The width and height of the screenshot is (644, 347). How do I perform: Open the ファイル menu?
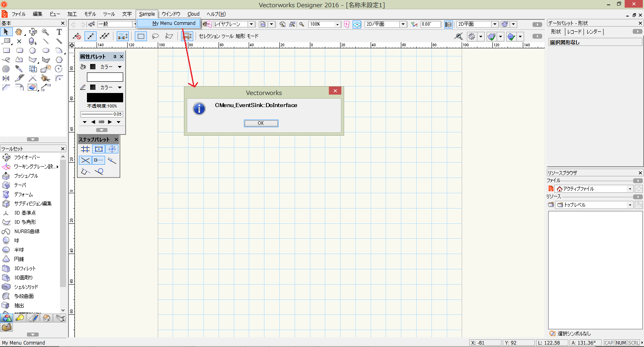(x=18, y=14)
